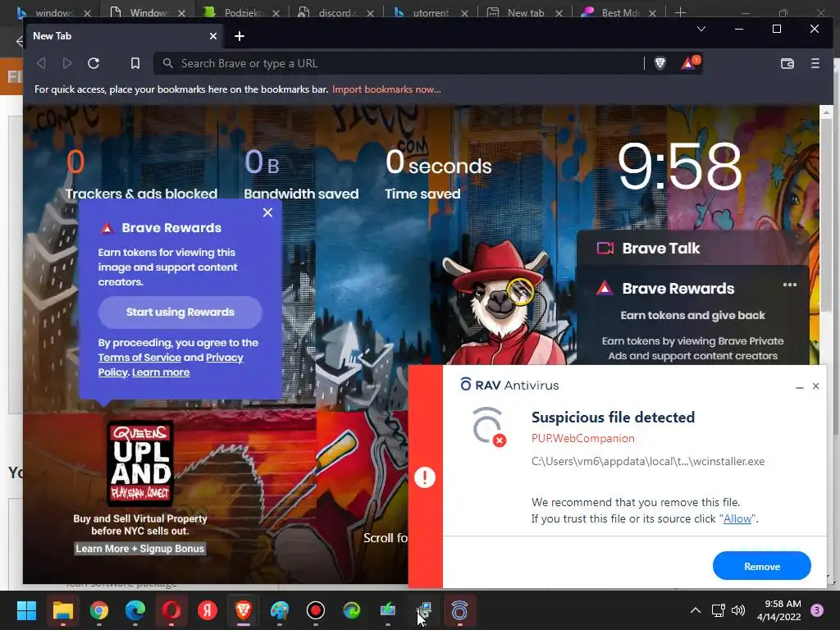Open Brave Rewards triangle icon in address bar
This screenshot has height=630, width=840.
[689, 63]
